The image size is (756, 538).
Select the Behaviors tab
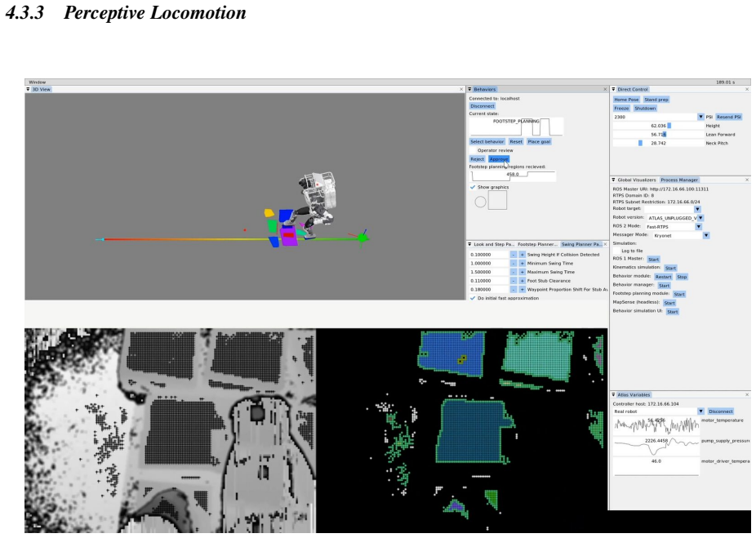485,89
